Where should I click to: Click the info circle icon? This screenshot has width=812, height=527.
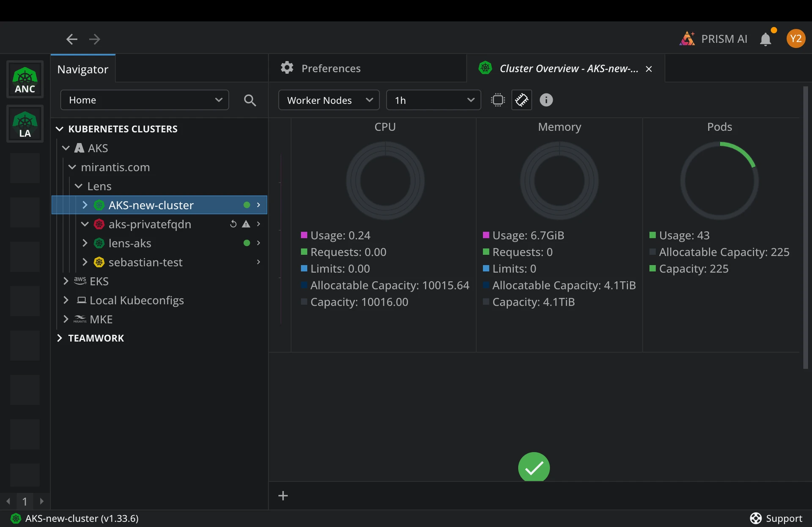coord(546,100)
